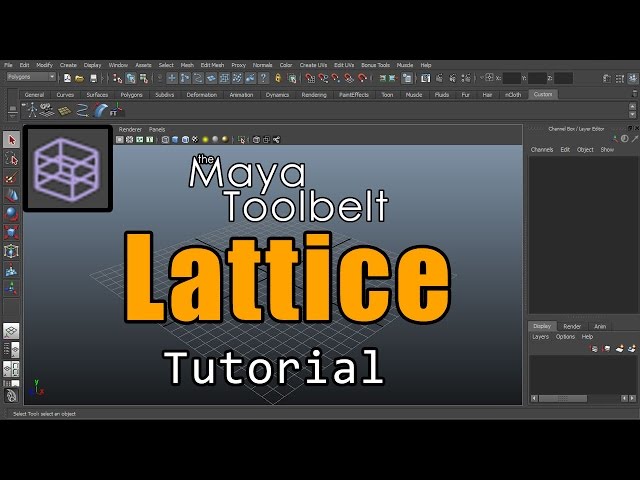Image resolution: width=640 pixels, height=480 pixels.
Task: Switch to the Polygons shelf tab
Action: click(x=131, y=95)
